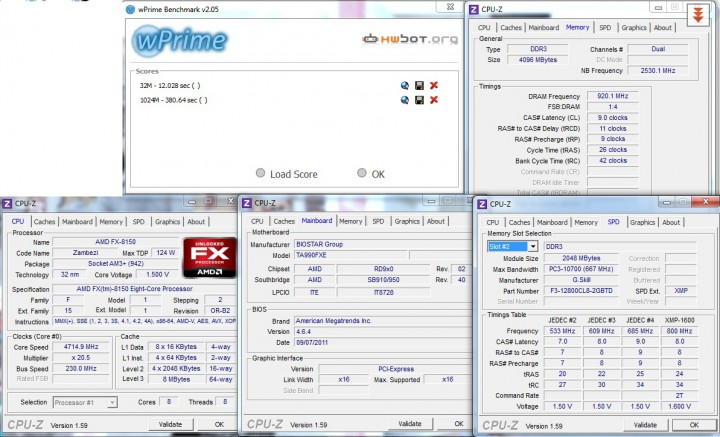Select Caches tab in SPD window
This screenshot has width=720, height=437.
519,222
